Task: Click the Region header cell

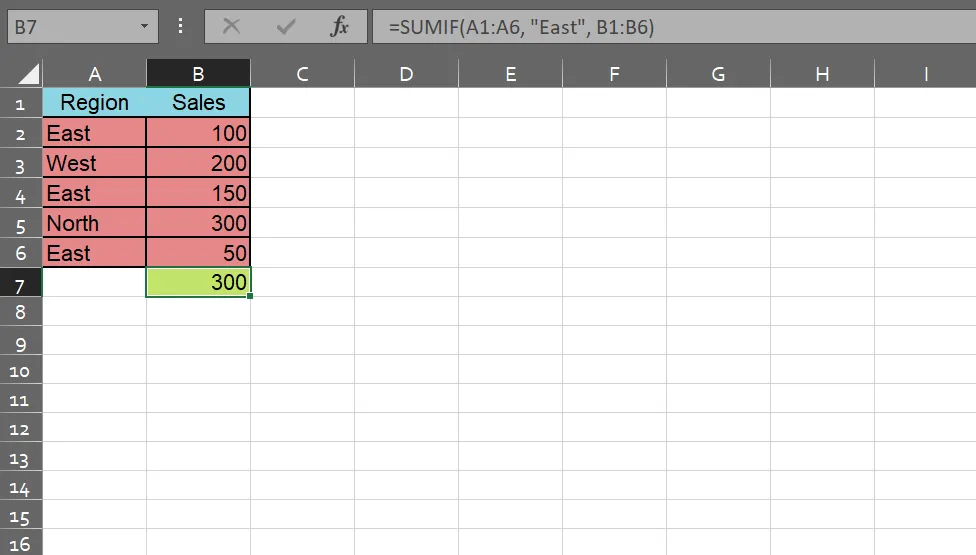Action: 95,102
